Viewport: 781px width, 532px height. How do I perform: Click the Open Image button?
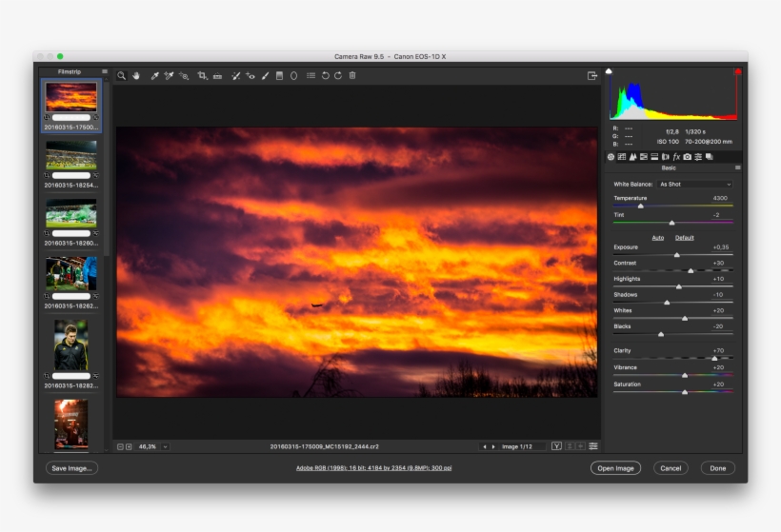click(x=615, y=468)
